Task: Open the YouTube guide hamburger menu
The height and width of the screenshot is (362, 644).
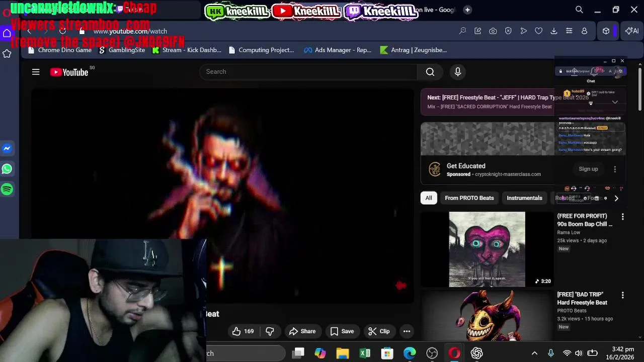Action: pos(36,72)
